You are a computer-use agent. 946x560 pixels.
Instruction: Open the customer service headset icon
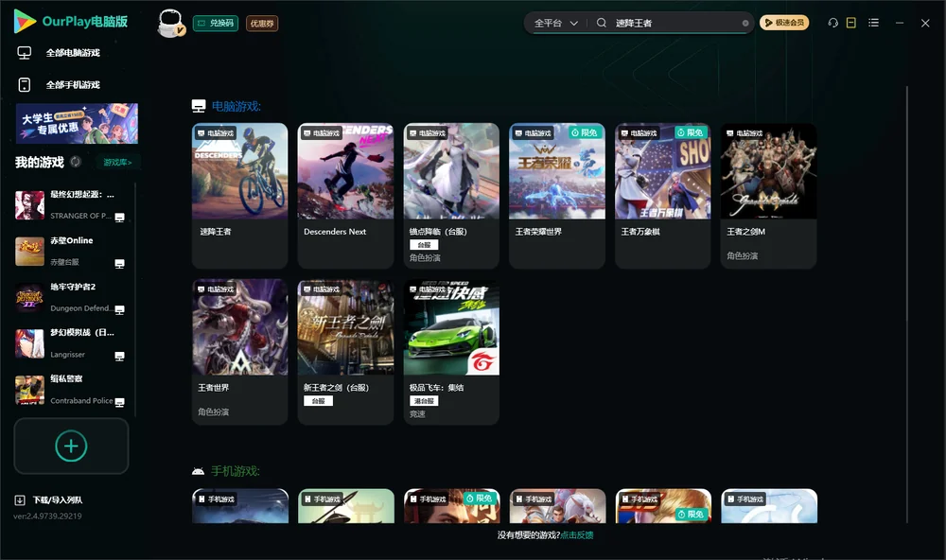coord(833,23)
